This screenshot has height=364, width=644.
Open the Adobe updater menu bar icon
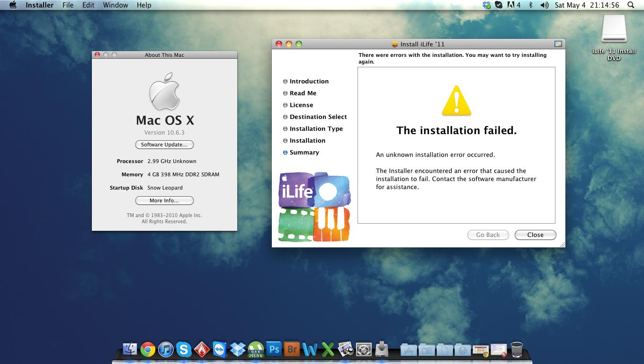[x=514, y=5]
